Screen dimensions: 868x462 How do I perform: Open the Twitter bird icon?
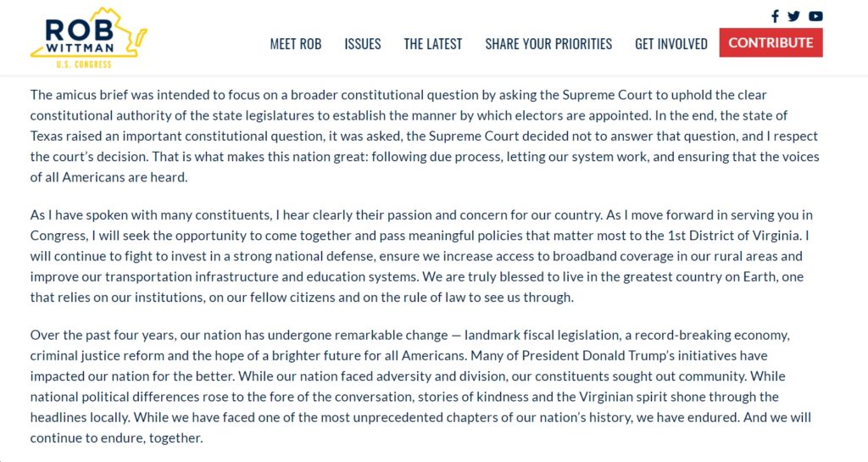pos(793,16)
